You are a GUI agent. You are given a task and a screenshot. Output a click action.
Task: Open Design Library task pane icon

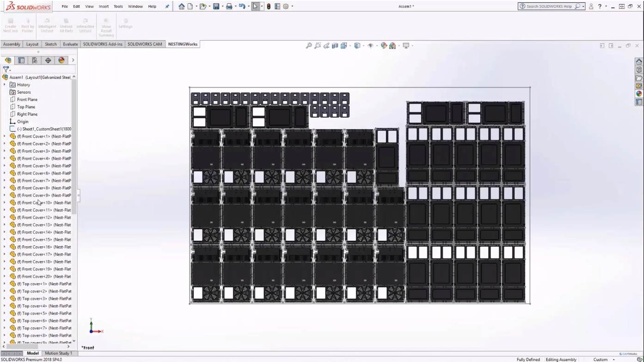tap(639, 70)
